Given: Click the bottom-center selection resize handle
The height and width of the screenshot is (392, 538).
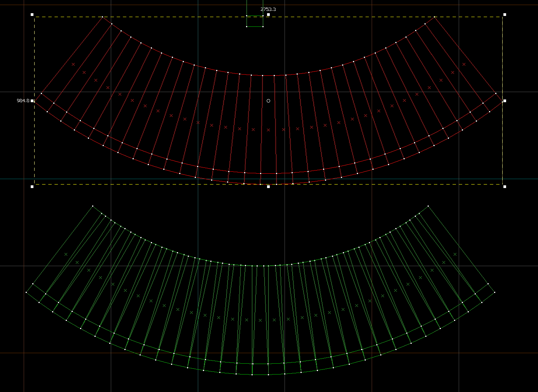Looking at the screenshot, I should [x=268, y=186].
